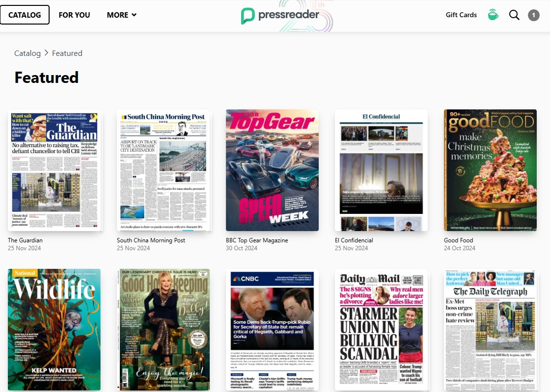The width and height of the screenshot is (550, 392).
Task: Open South China Morning Post cover
Action: (x=163, y=170)
